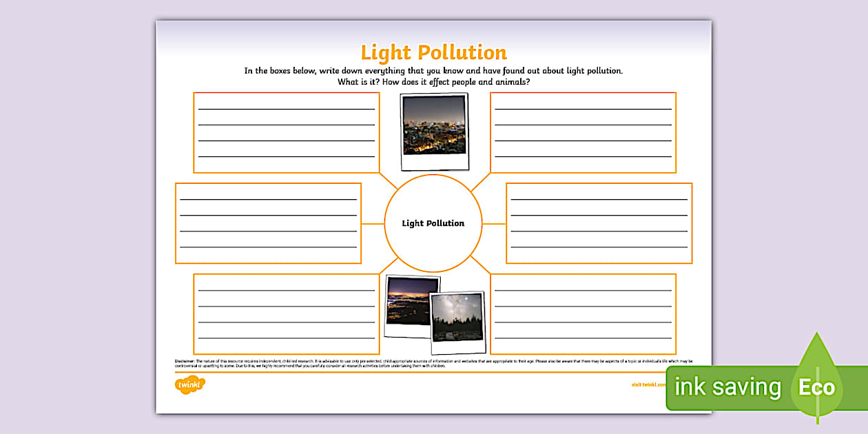
Task: Click the instruction text below the title
Action: [433, 74]
